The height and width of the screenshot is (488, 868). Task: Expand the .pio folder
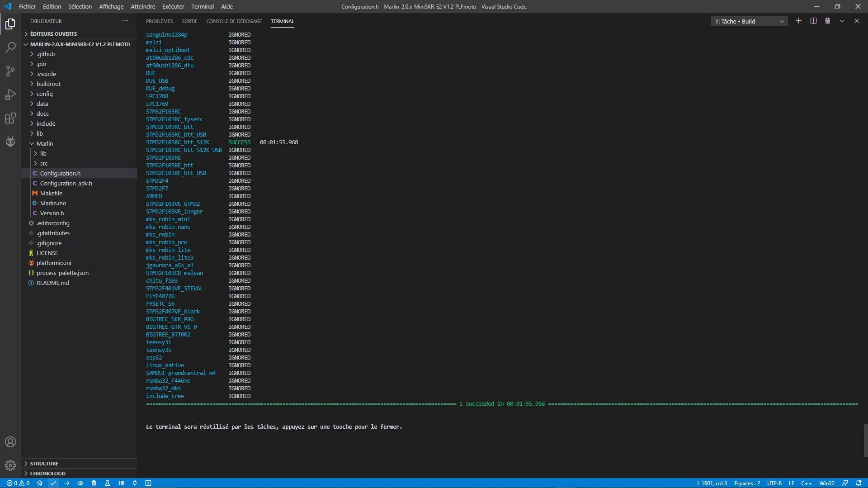79,64
